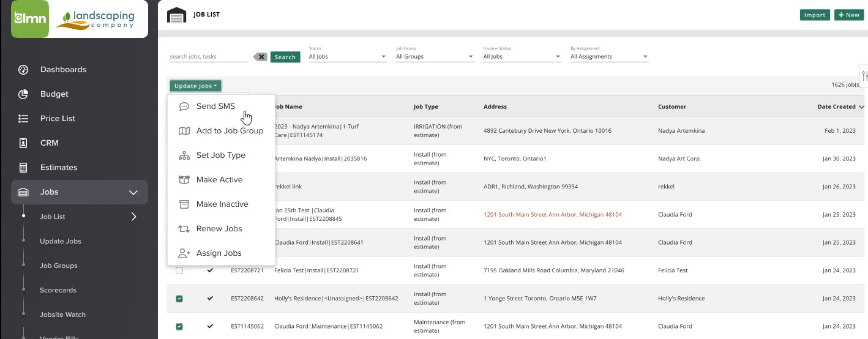Click the Job List header garage icon
Viewport: 868px width, 339px height.
click(x=176, y=15)
